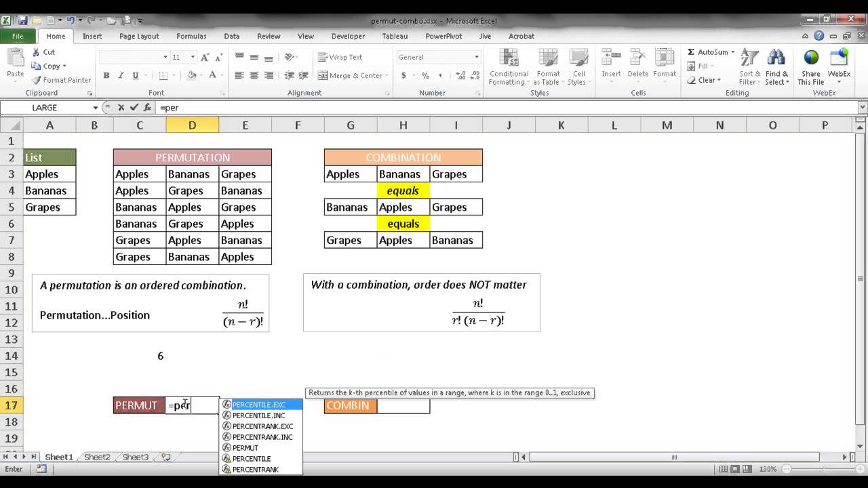
Task: Click the Zoom In plus button
Action: [859, 469]
